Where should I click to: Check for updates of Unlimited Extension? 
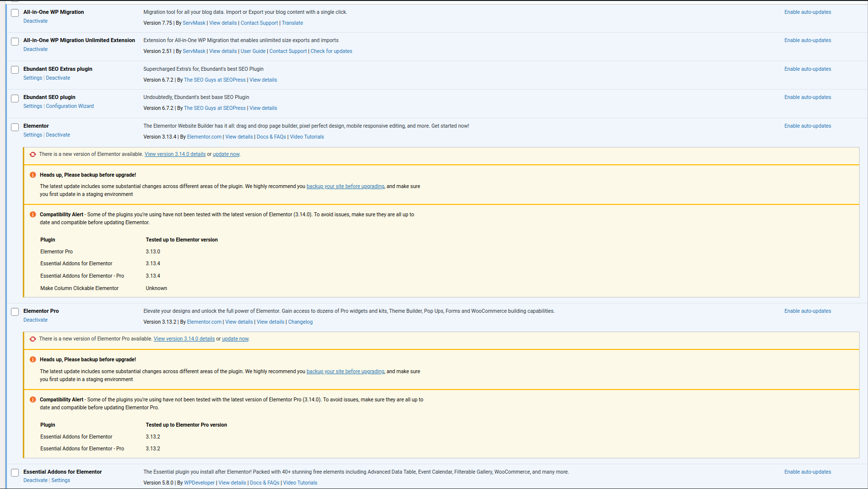pos(331,51)
